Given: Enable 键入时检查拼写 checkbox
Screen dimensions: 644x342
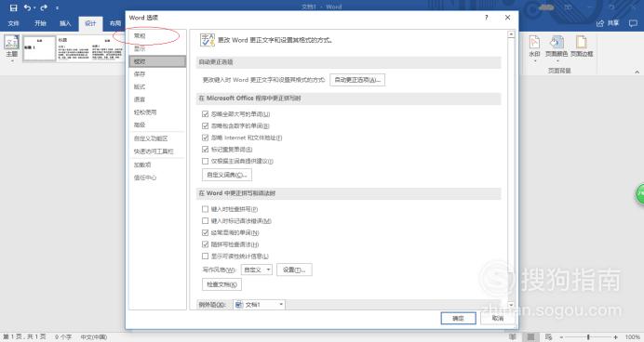Looking at the screenshot, I should [x=206, y=209].
